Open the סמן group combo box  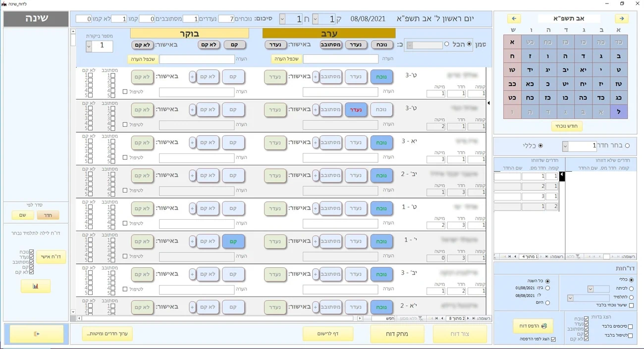tap(424, 45)
